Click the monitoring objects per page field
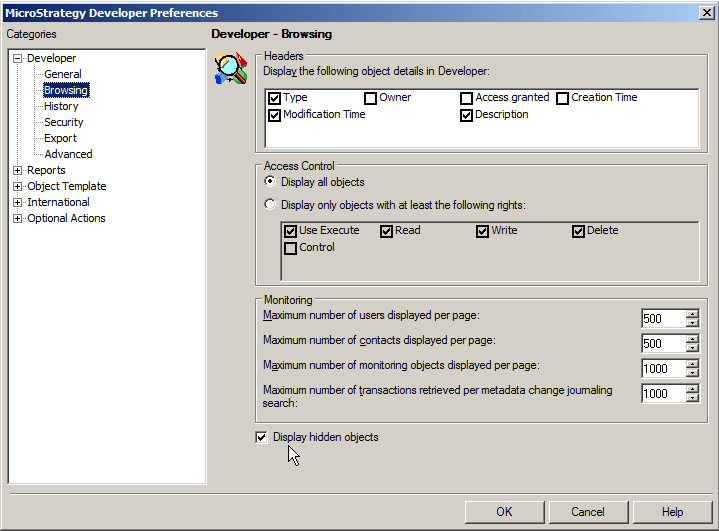The width and height of the screenshot is (719, 531). (x=664, y=368)
